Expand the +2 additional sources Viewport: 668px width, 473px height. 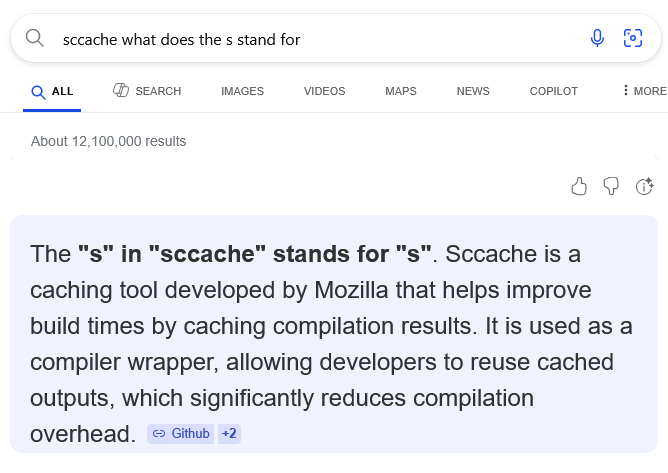229,434
